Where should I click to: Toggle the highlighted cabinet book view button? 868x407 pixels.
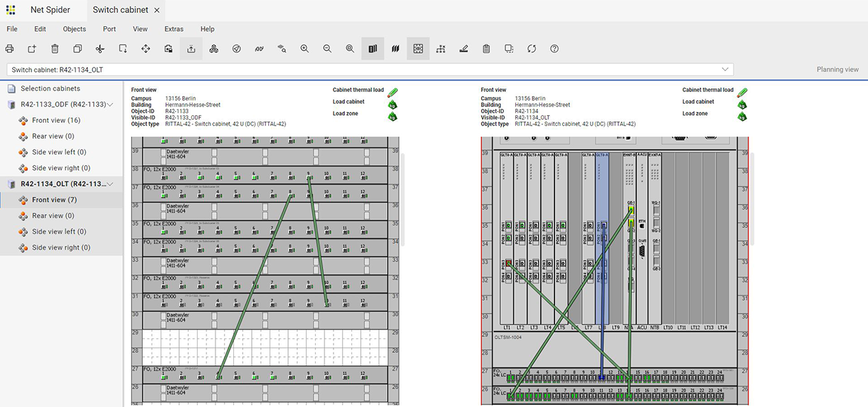pyautogui.click(x=373, y=49)
